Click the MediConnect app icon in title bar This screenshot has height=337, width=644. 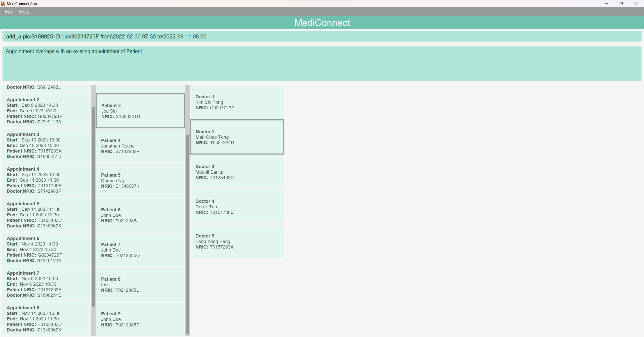(3, 4)
